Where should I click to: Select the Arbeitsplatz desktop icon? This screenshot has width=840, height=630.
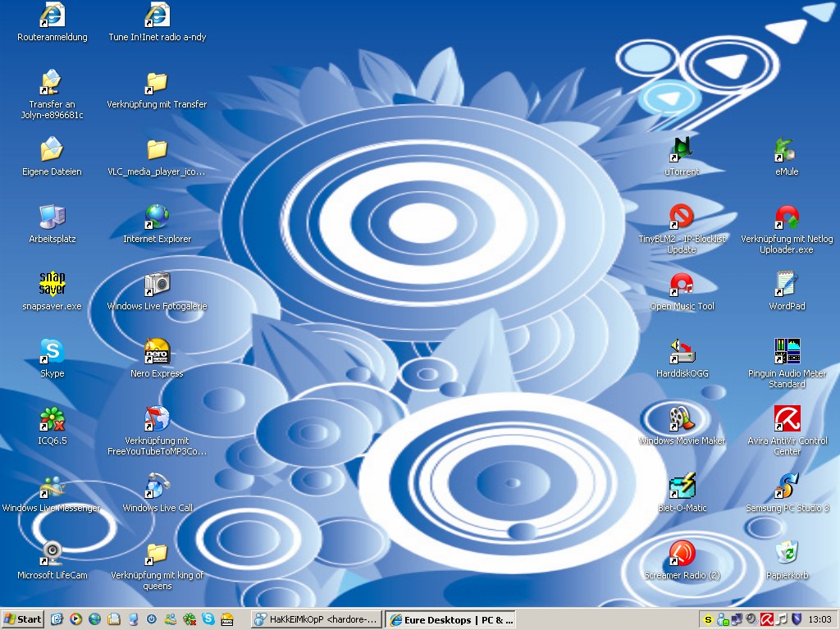tap(52, 217)
